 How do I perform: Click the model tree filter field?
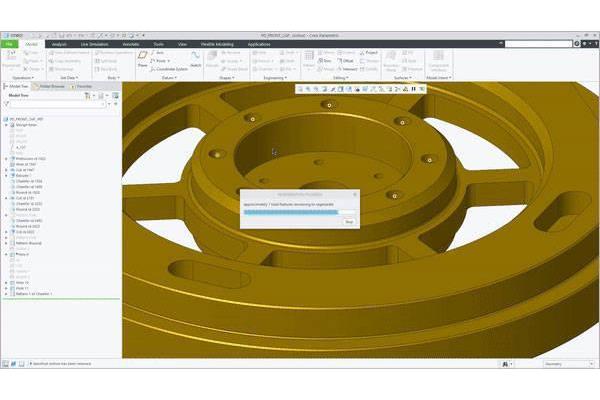(57, 104)
